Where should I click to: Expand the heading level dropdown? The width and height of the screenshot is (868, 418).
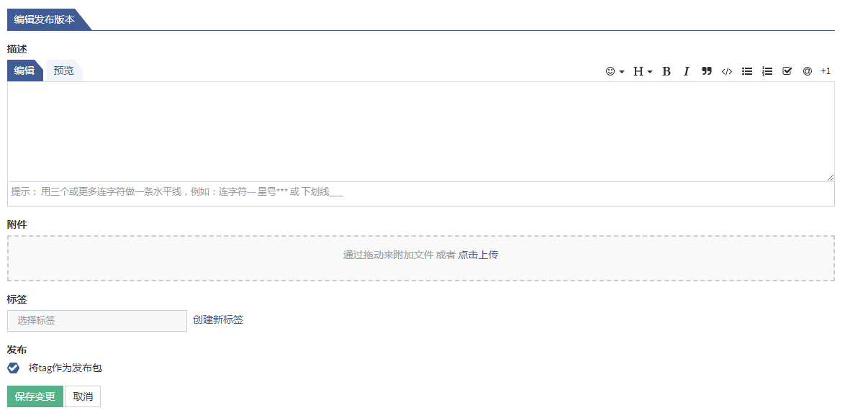[x=643, y=71]
